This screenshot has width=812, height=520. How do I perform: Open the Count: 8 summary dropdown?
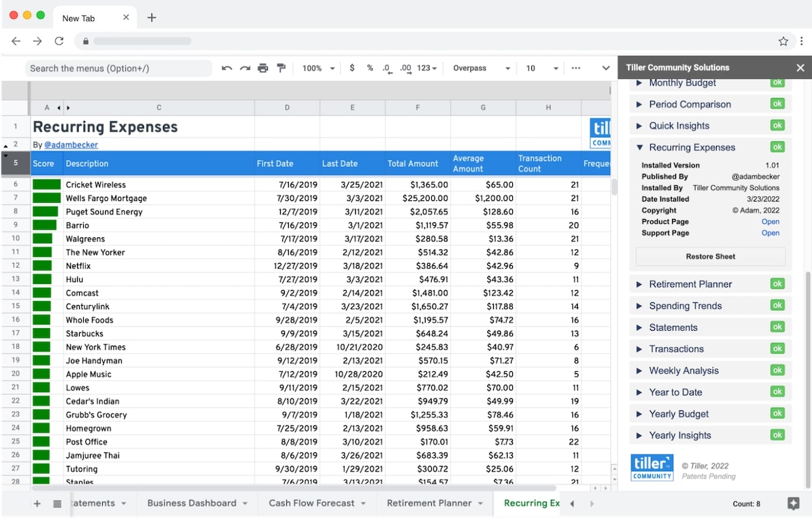click(746, 504)
